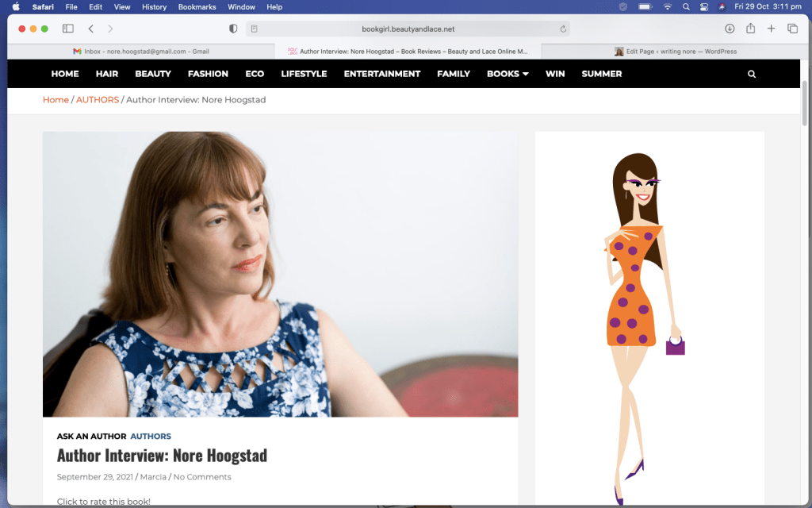This screenshot has width=812, height=508.
Task: Open a new tab with the plus icon
Action: 771,29
